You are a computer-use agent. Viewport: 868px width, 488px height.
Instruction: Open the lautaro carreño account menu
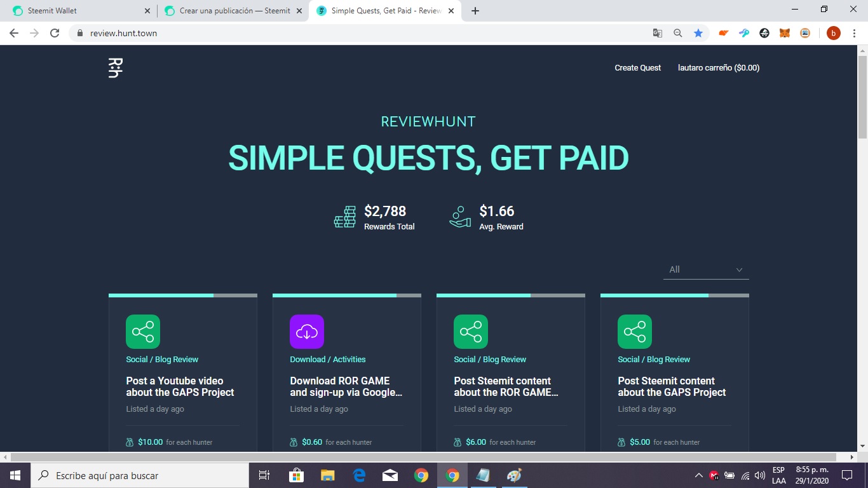point(719,68)
